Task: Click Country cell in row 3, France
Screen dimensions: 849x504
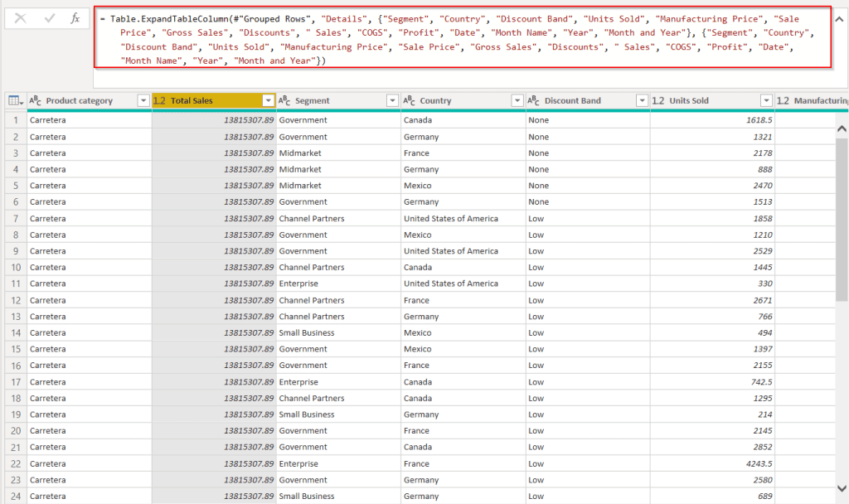Action: pos(463,153)
